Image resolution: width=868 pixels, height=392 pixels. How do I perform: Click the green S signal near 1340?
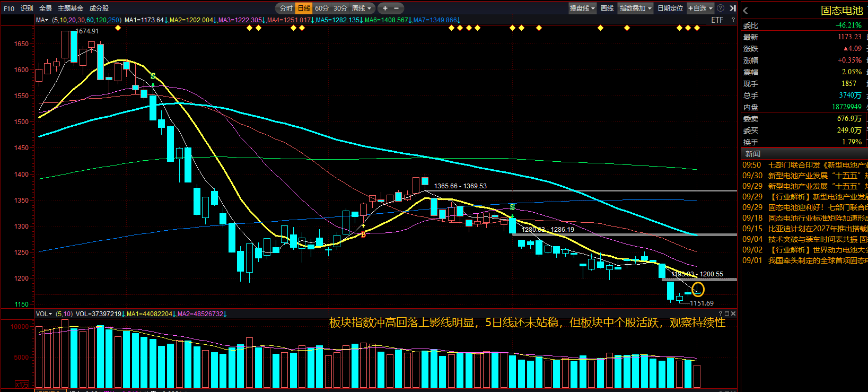[x=512, y=207]
